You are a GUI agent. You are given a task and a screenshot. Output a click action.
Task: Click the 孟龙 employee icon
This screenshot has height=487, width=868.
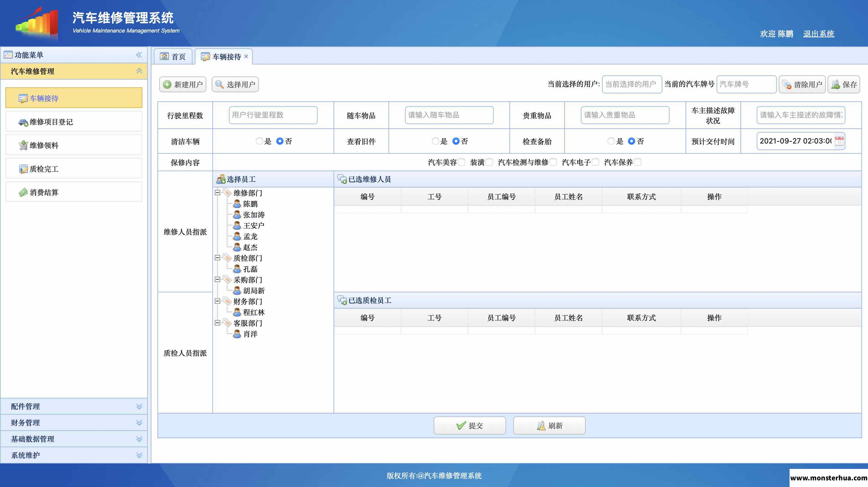pyautogui.click(x=237, y=237)
